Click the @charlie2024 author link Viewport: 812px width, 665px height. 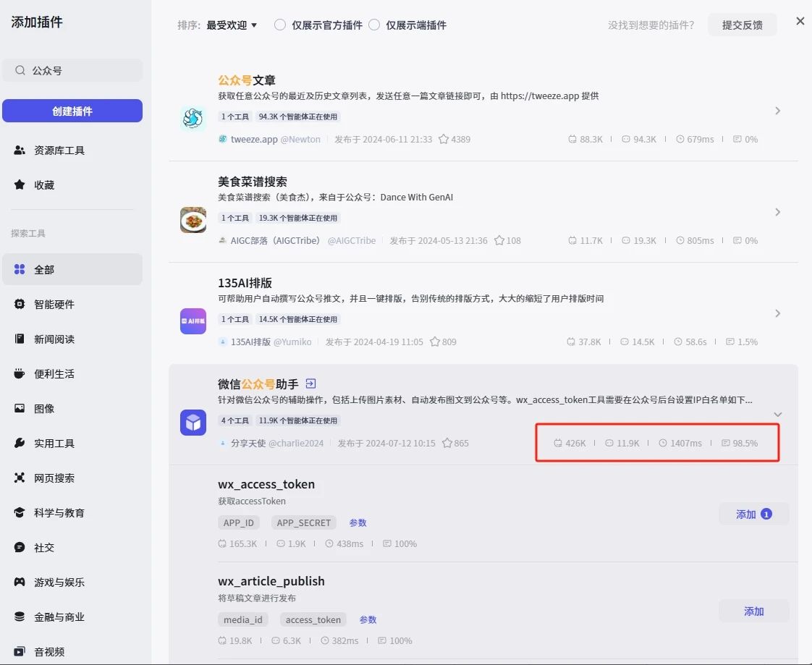(x=296, y=443)
